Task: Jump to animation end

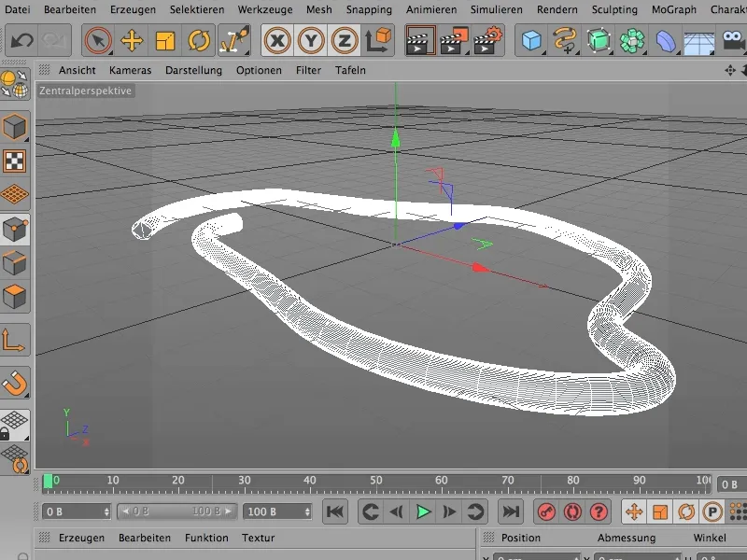Action: [x=511, y=511]
